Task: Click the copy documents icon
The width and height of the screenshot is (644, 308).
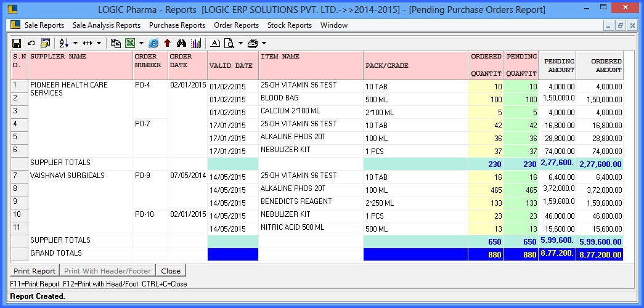Action: [116, 43]
